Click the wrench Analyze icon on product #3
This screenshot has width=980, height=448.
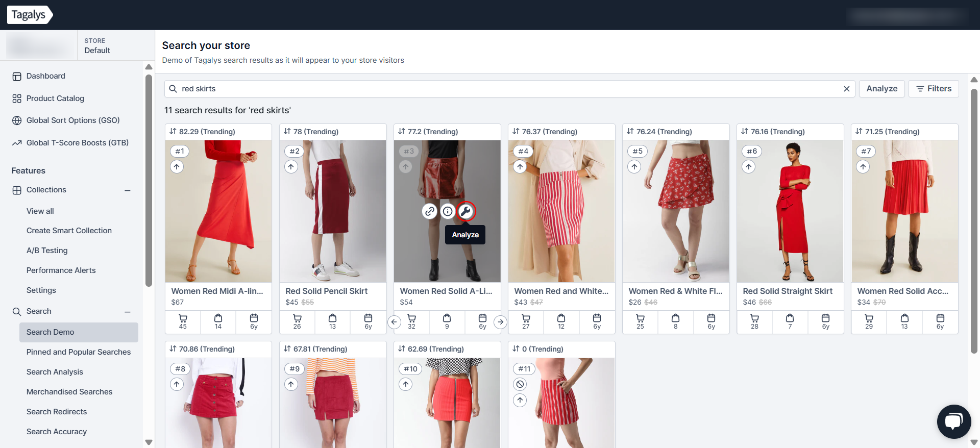pyautogui.click(x=465, y=211)
